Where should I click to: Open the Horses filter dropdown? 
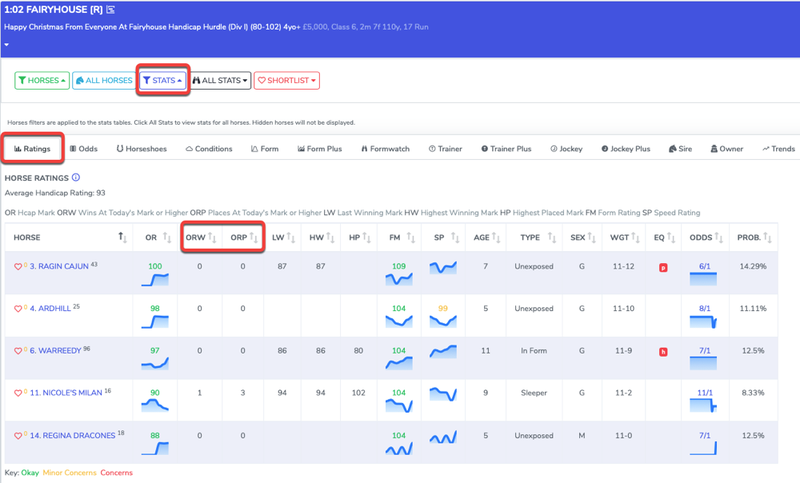coord(42,80)
